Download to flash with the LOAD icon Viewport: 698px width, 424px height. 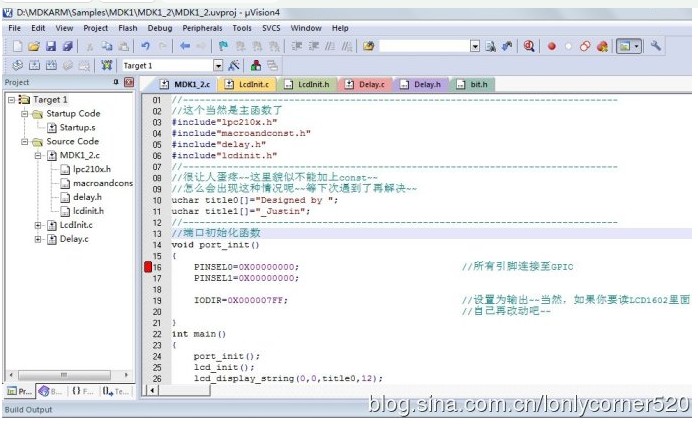pos(106,65)
